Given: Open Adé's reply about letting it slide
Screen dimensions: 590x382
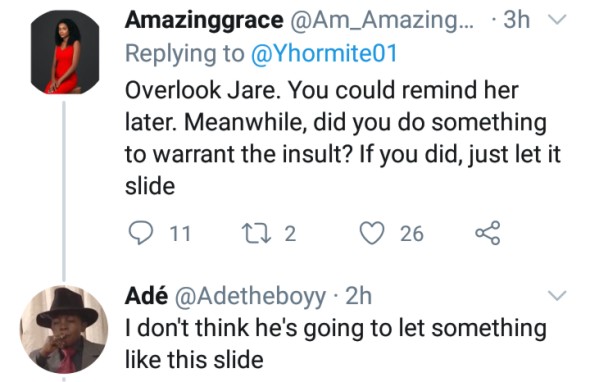Looking at the screenshot, I should click(336, 344).
